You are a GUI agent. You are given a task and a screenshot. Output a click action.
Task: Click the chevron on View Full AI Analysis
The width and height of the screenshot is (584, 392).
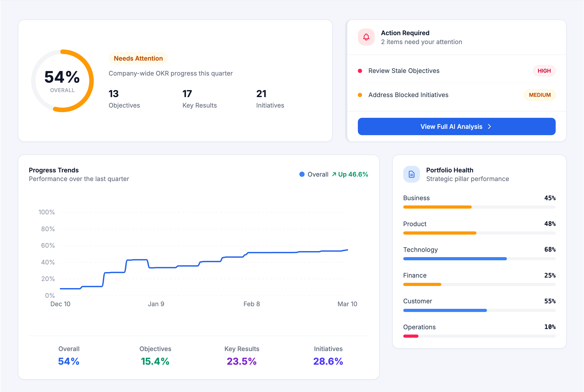tap(490, 126)
